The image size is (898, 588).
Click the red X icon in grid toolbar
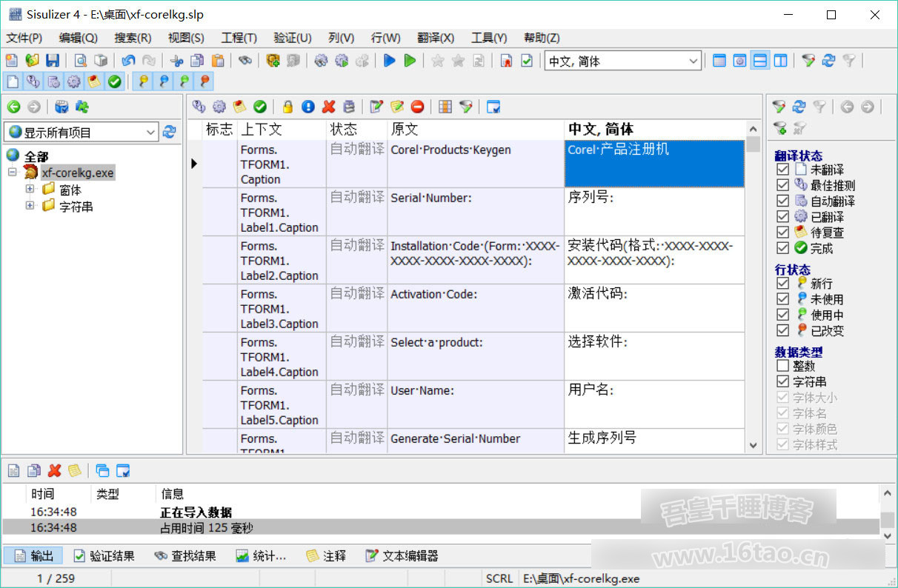[x=328, y=107]
